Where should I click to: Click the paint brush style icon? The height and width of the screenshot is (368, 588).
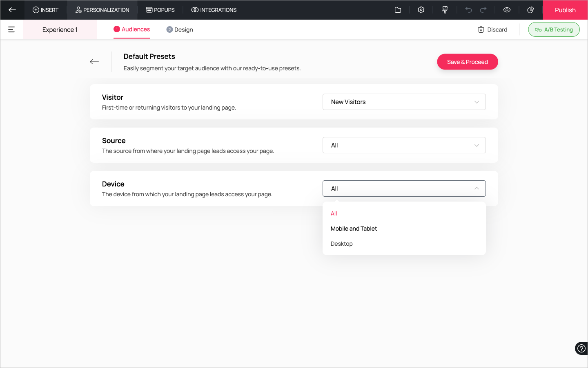(445, 10)
